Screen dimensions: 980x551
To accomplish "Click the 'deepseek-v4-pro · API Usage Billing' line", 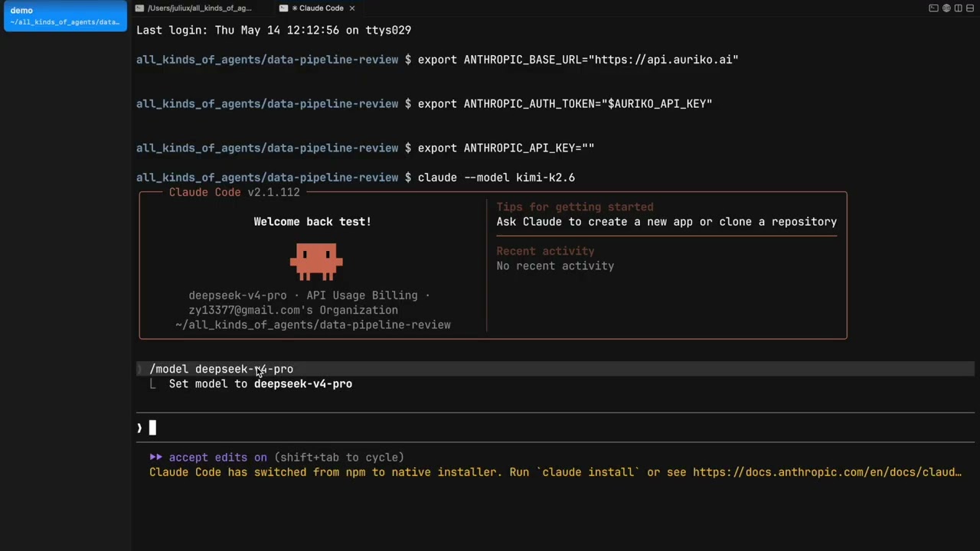I will (x=309, y=295).
